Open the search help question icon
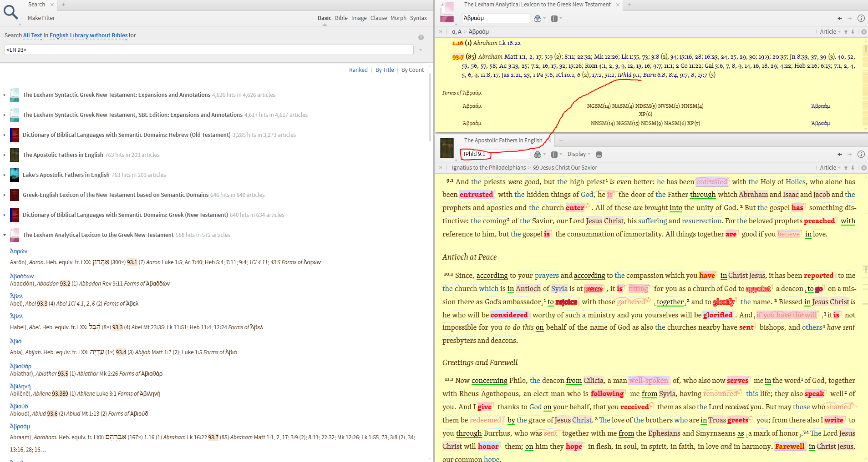The height and width of the screenshot is (462, 868). pos(421,37)
